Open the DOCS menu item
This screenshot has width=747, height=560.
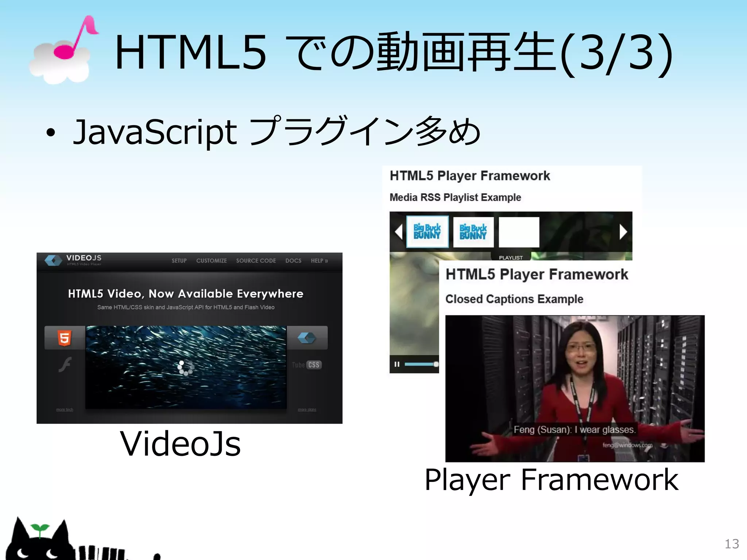pyautogui.click(x=293, y=261)
